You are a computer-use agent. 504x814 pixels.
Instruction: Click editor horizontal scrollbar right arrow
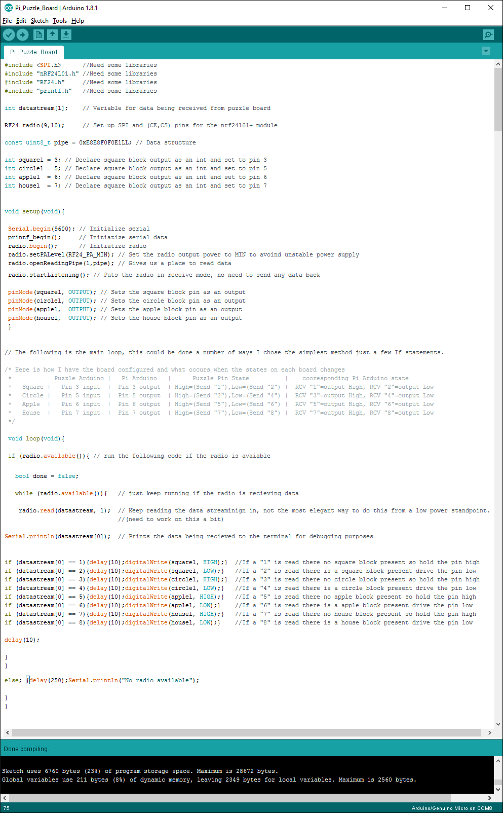coord(489,732)
